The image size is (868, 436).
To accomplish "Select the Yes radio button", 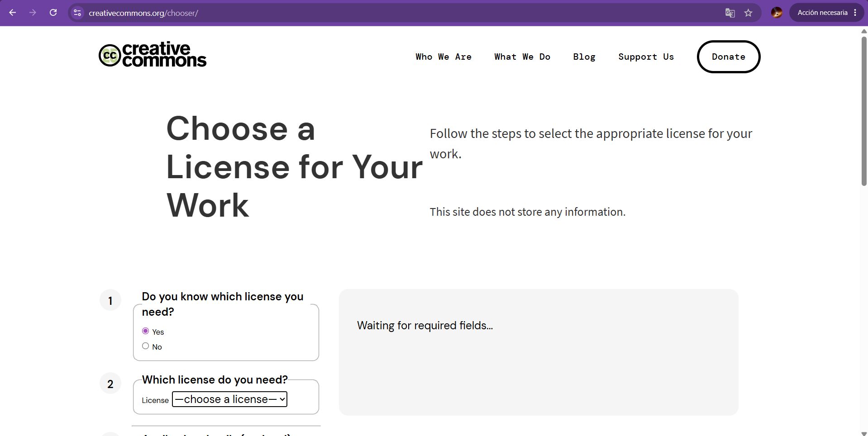I will [x=145, y=331].
